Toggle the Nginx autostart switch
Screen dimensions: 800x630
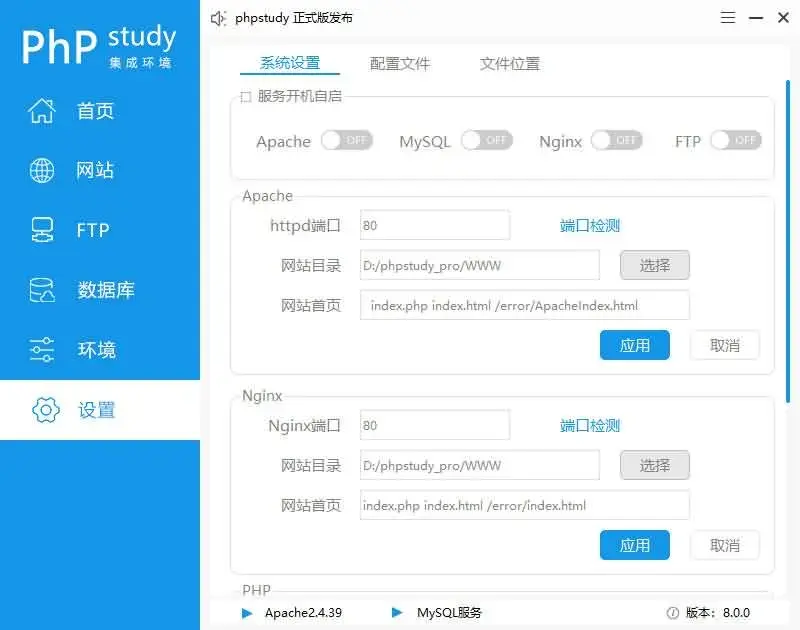click(x=617, y=140)
